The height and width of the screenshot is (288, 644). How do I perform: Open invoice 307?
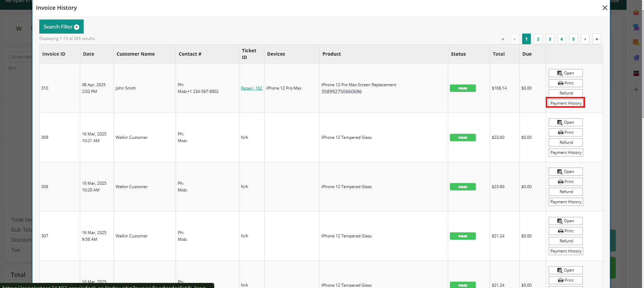pos(565,221)
